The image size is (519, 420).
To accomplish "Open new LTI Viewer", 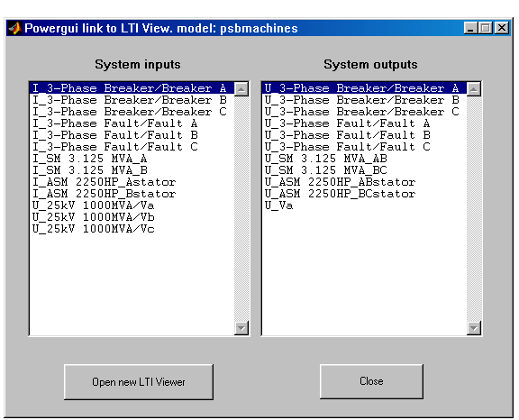I will point(139,382).
